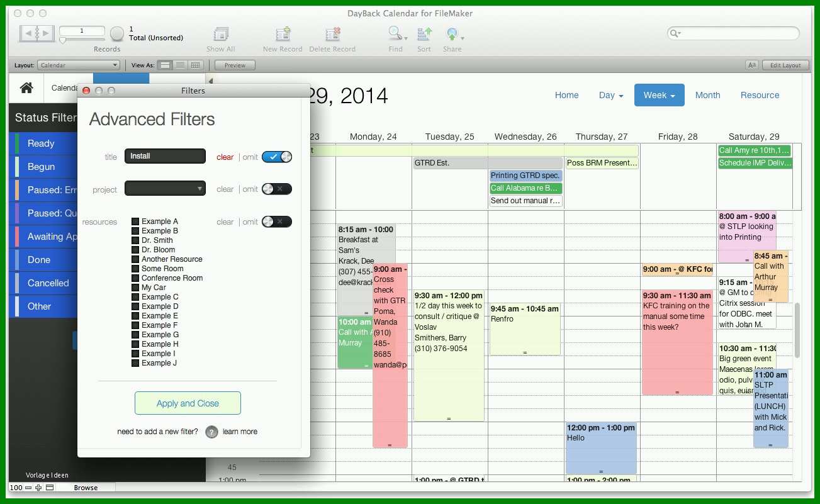Check the Conference Room resource box
Screen dimensions: 820x504
135,278
